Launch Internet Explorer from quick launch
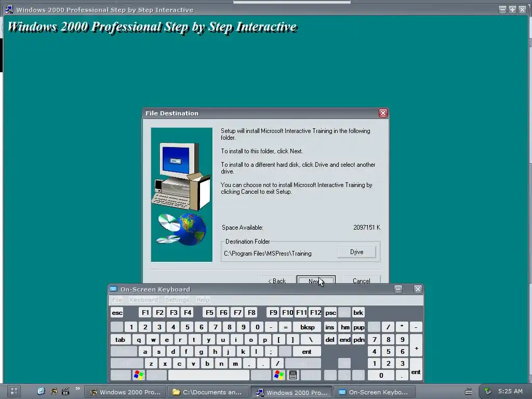The width and height of the screenshot is (532, 399). tap(41, 392)
